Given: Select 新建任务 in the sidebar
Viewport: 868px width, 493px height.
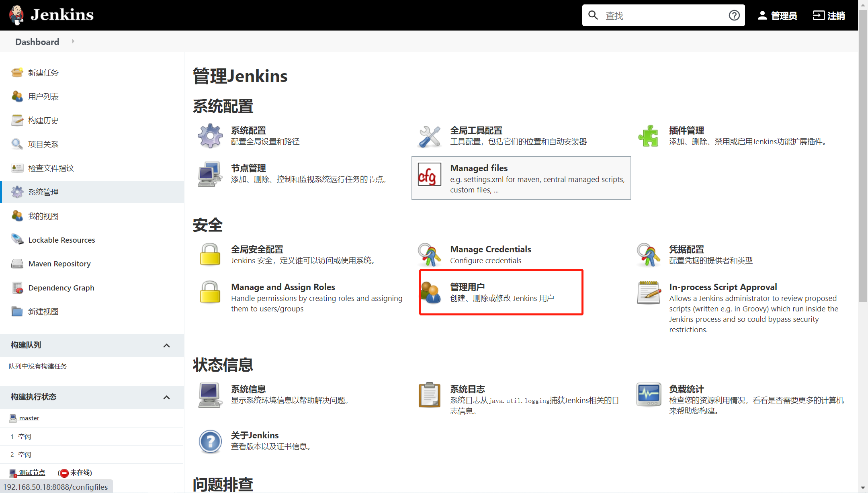Looking at the screenshot, I should coord(43,72).
